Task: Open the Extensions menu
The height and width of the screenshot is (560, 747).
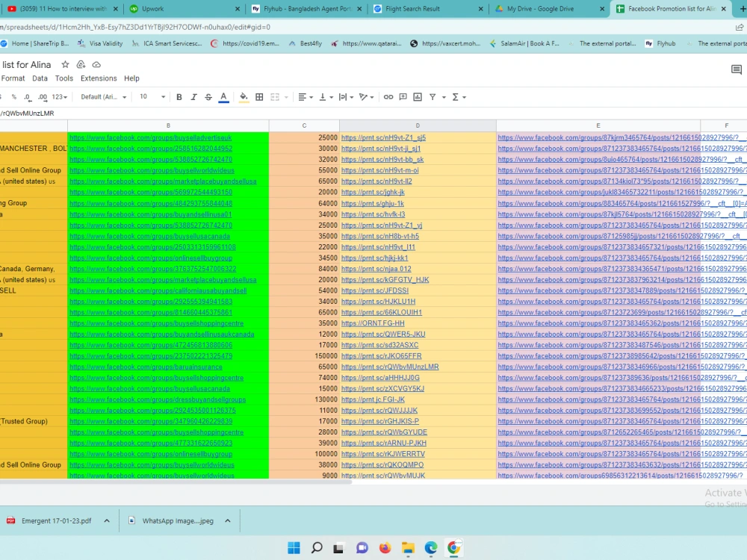Action: point(99,78)
